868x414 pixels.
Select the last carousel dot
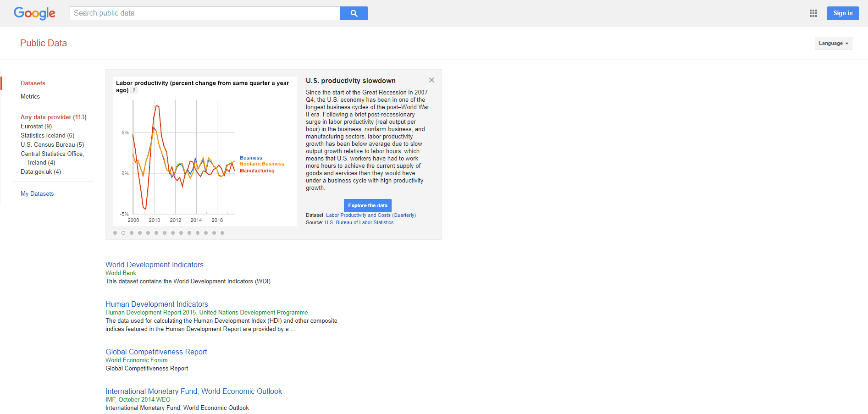pyautogui.click(x=222, y=233)
